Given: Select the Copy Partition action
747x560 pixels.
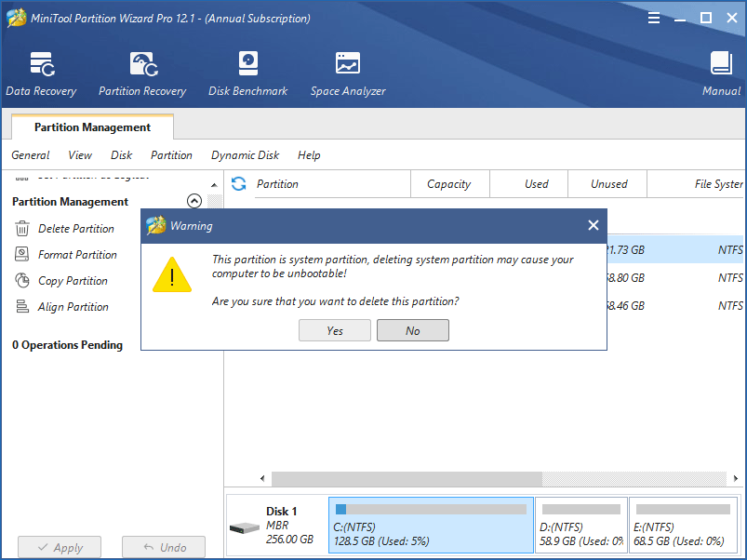Looking at the screenshot, I should click(73, 281).
